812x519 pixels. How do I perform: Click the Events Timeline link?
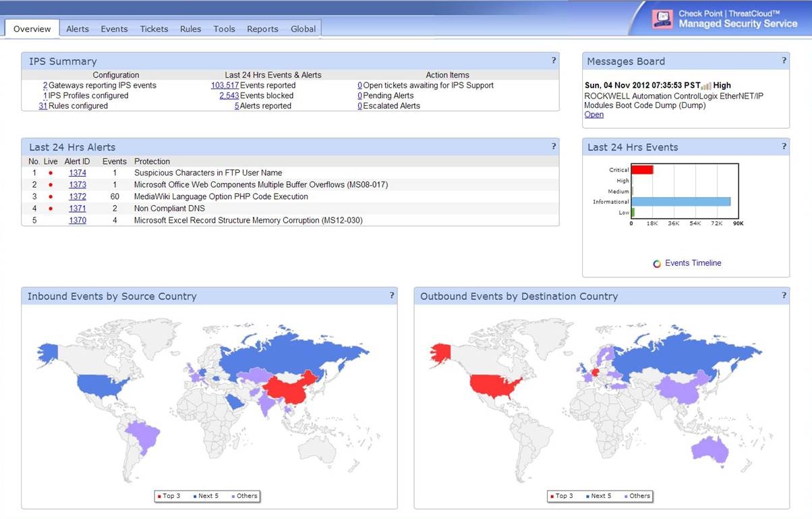click(693, 263)
